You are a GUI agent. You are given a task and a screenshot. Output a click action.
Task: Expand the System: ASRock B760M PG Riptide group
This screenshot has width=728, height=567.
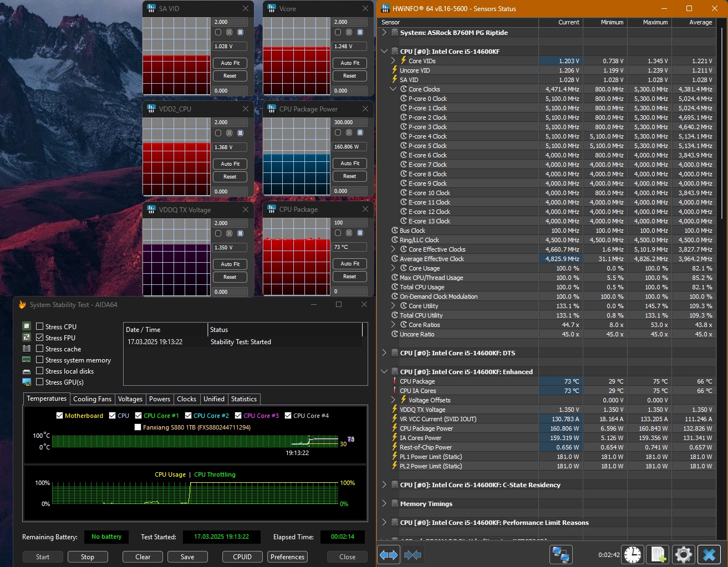click(384, 33)
